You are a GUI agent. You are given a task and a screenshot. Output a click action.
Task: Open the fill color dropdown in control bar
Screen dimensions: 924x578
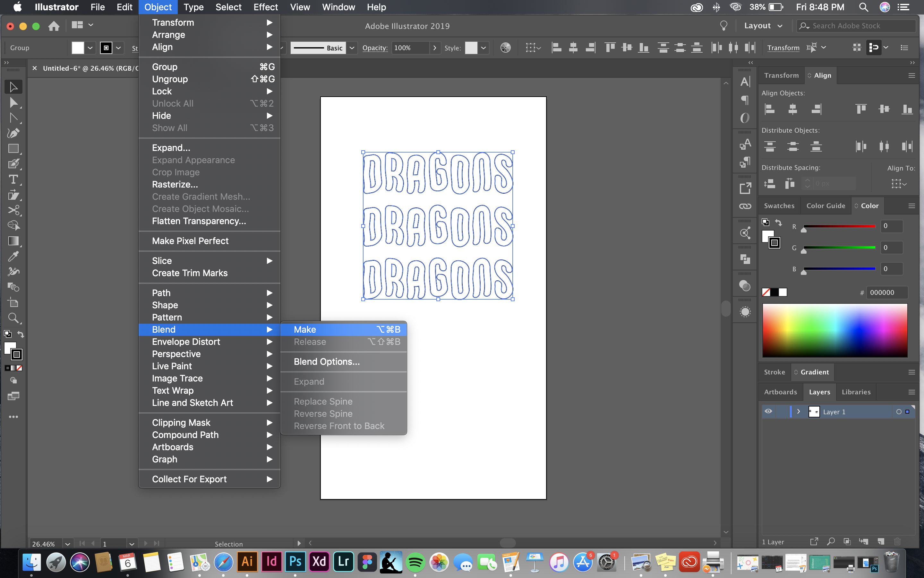pyautogui.click(x=90, y=48)
